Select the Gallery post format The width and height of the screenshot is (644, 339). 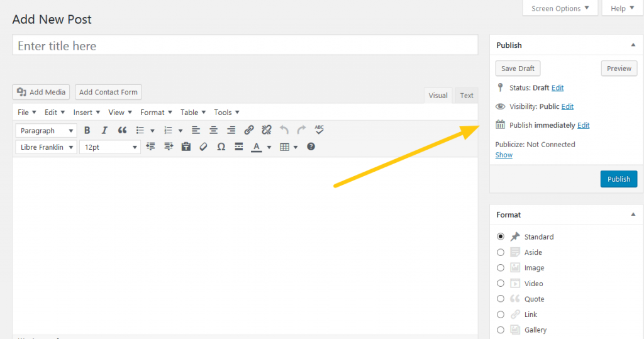500,330
